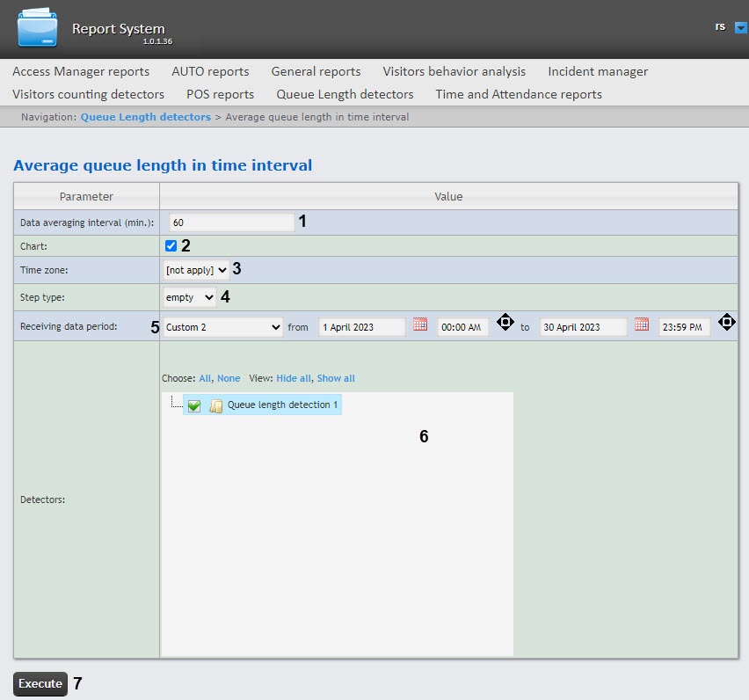This screenshot has width=749, height=700.
Task: Click the detector folder icon in tree
Action: tap(215, 405)
